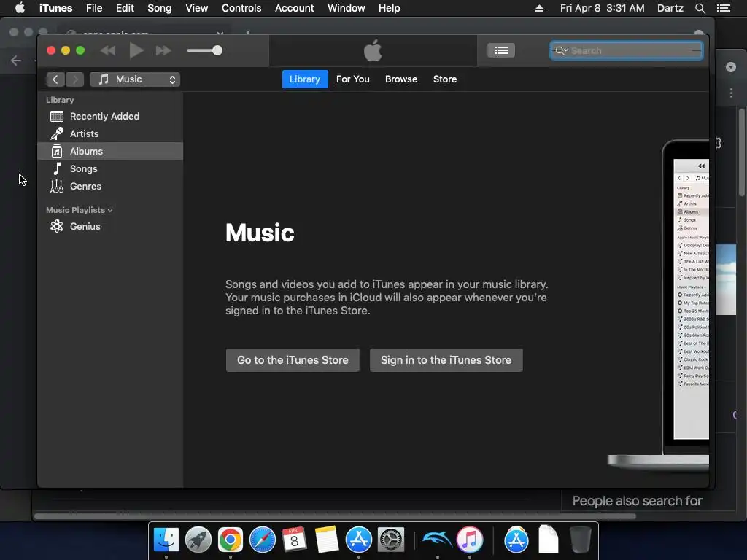Open the App Store icon beside Notes
Image resolution: width=747 pixels, height=560 pixels.
359,540
